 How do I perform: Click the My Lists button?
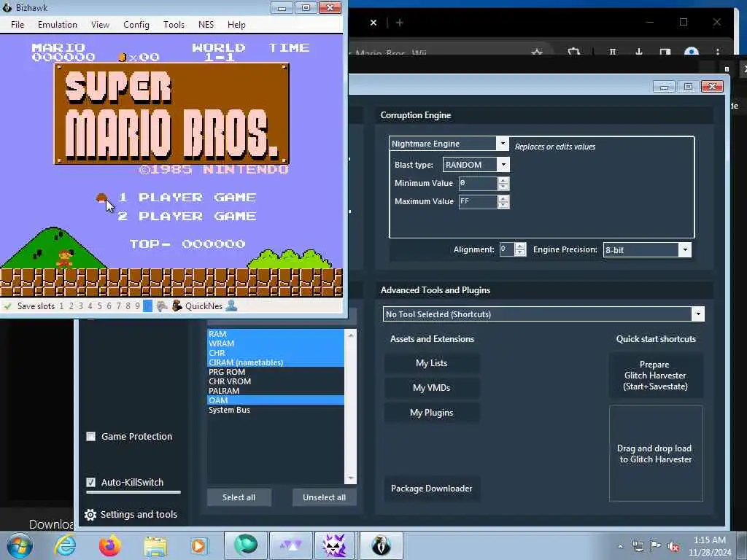[x=432, y=363]
